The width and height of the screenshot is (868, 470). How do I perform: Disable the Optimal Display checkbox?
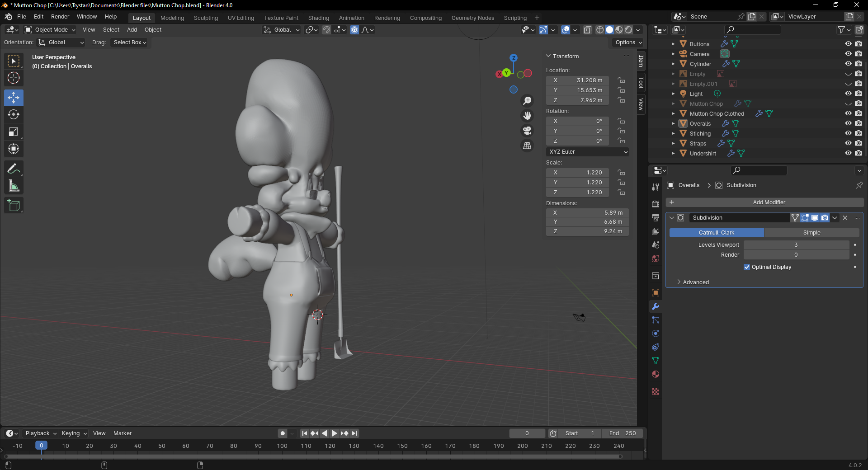[747, 267]
